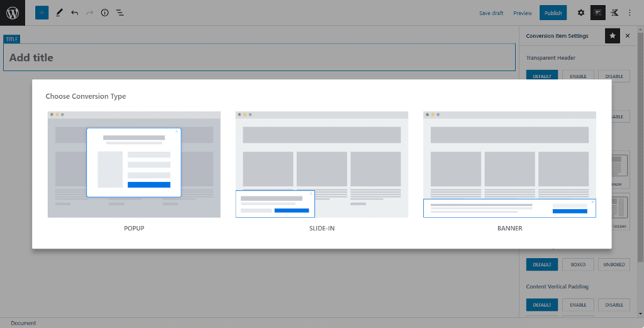Choose the Popup conversion type
The height and width of the screenshot is (328, 644).
pyautogui.click(x=134, y=165)
